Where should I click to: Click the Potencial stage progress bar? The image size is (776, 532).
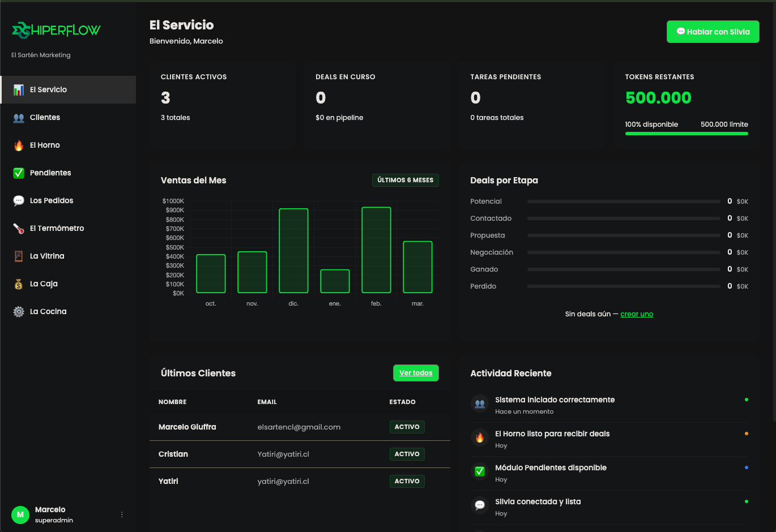624,201
